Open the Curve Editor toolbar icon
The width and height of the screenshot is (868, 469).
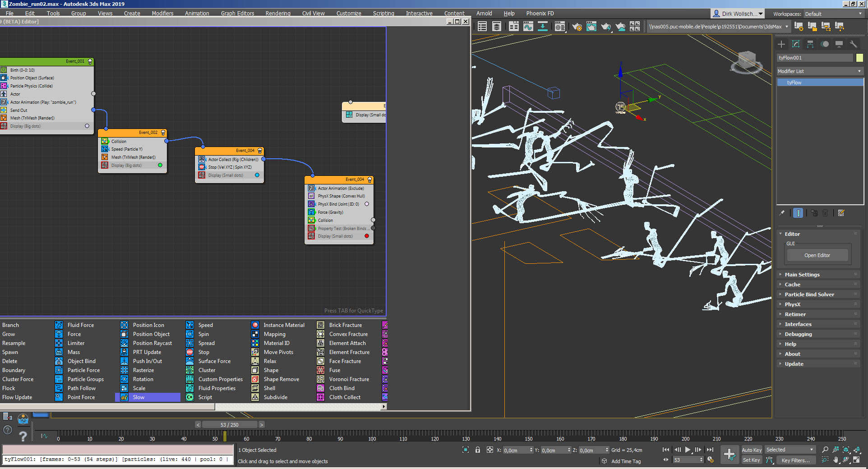pos(528,27)
